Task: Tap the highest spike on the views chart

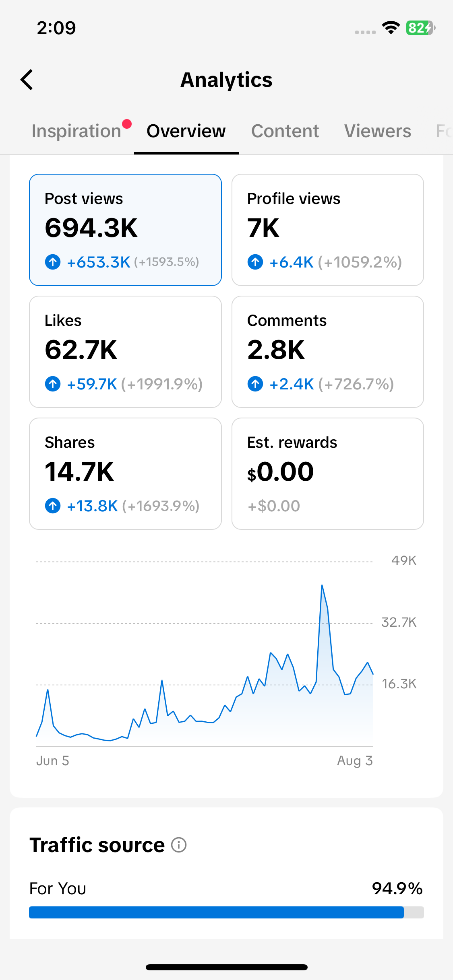Action: click(322, 586)
